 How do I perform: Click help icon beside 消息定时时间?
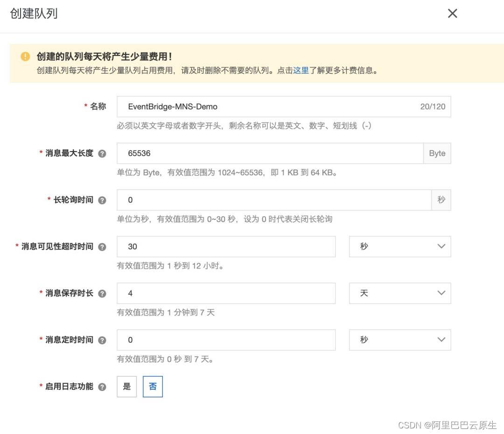tap(102, 340)
